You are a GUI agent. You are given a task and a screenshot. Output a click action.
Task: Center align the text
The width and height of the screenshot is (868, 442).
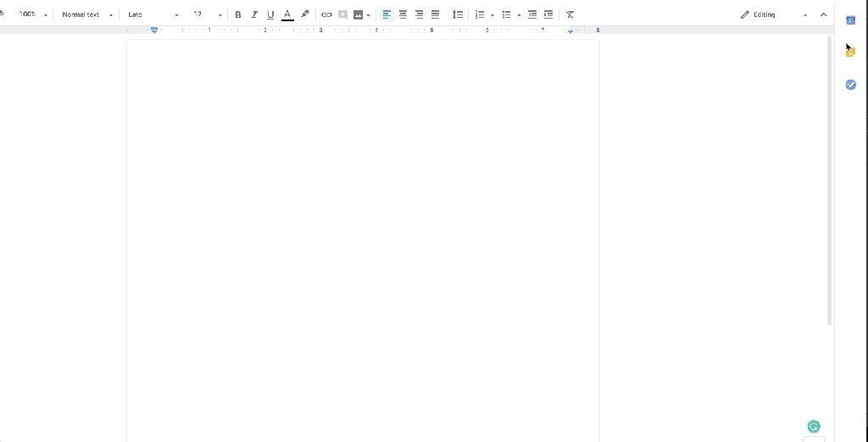coord(403,14)
